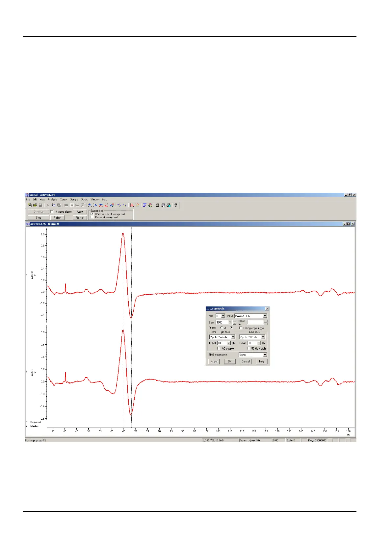This screenshot has height=554, width=392.
Task: Enable the 50 Hz Notch checkbox
Action: [x=248, y=348]
